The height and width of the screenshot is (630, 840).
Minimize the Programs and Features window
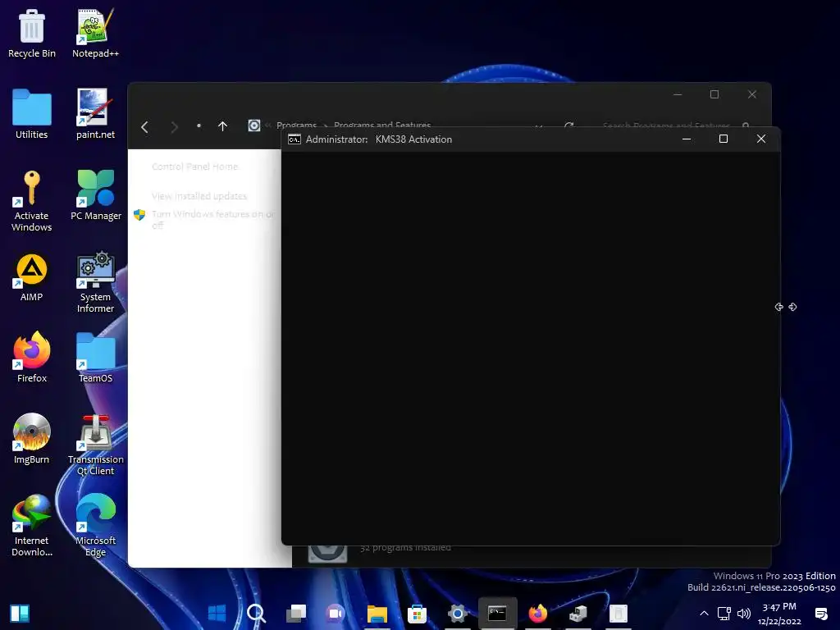(678, 94)
